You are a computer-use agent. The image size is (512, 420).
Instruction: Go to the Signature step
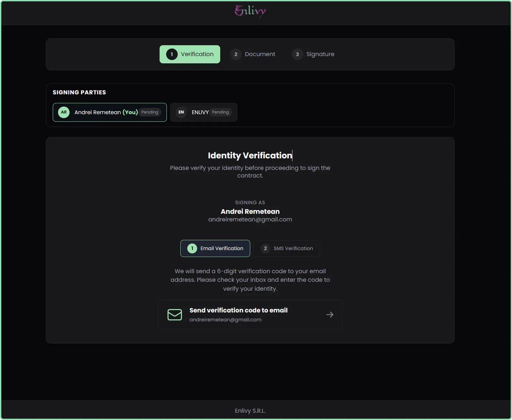313,54
